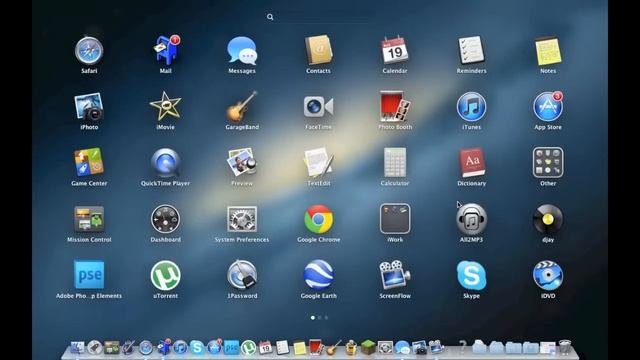Open uTorrent from the Dock
640x360 pixels.
pos(248,348)
